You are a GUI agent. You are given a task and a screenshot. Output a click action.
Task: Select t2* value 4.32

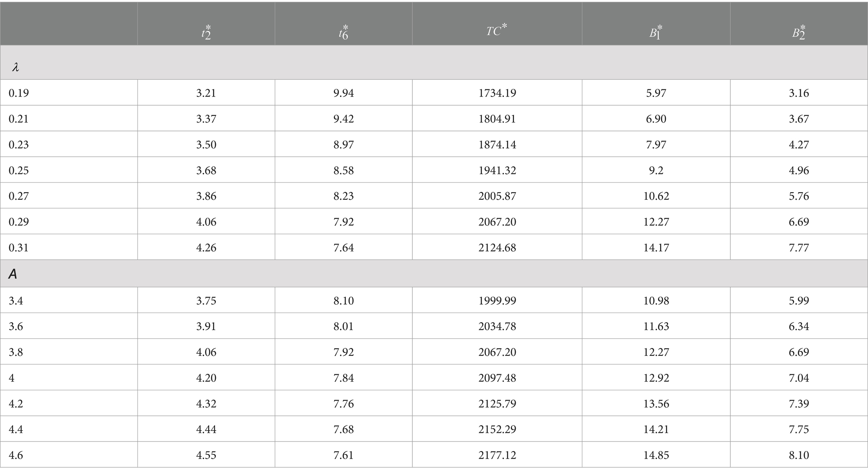point(206,403)
